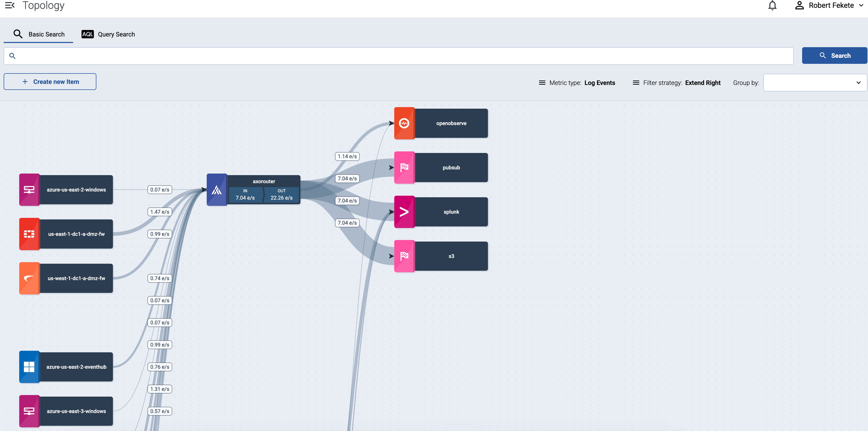The height and width of the screenshot is (431, 868).
Task: Click the user account avatar icon
Action: 799,5
